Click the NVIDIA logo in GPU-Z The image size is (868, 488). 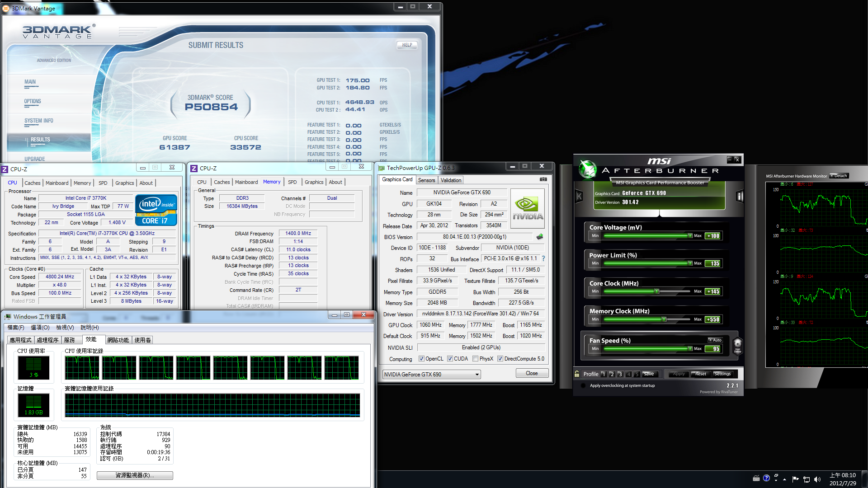(x=527, y=208)
